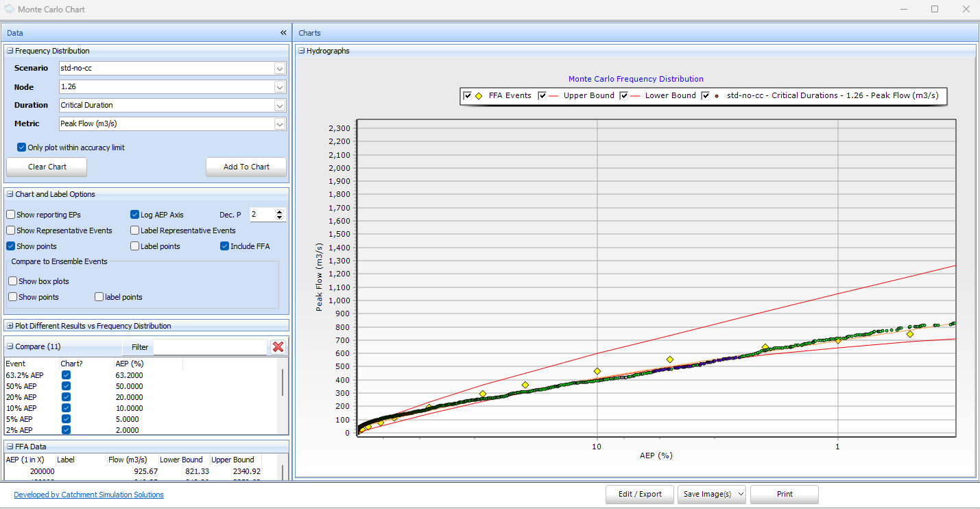Click the yellow diamond FFA Events legend marker

(x=479, y=96)
